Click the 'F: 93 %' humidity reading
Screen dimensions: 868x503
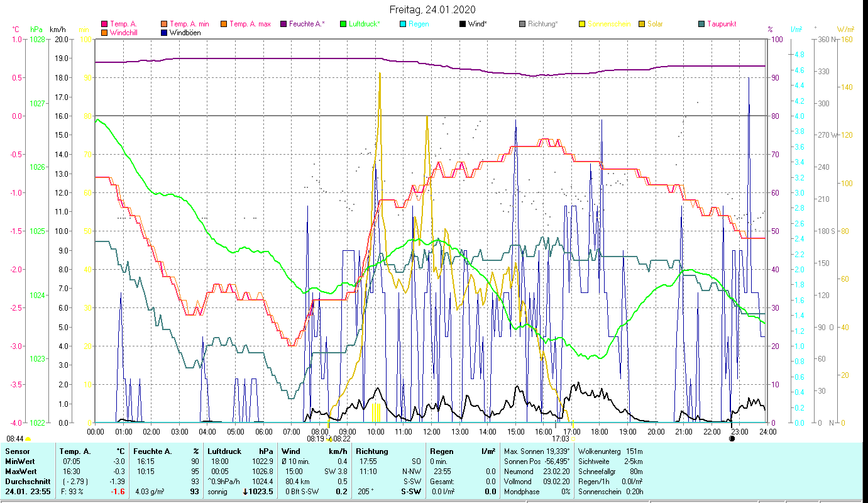coord(74,492)
